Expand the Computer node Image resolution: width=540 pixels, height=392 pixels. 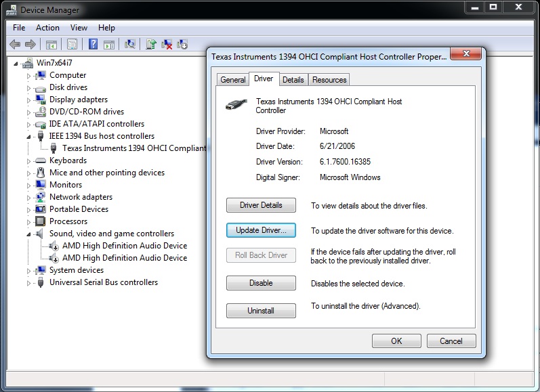28,76
